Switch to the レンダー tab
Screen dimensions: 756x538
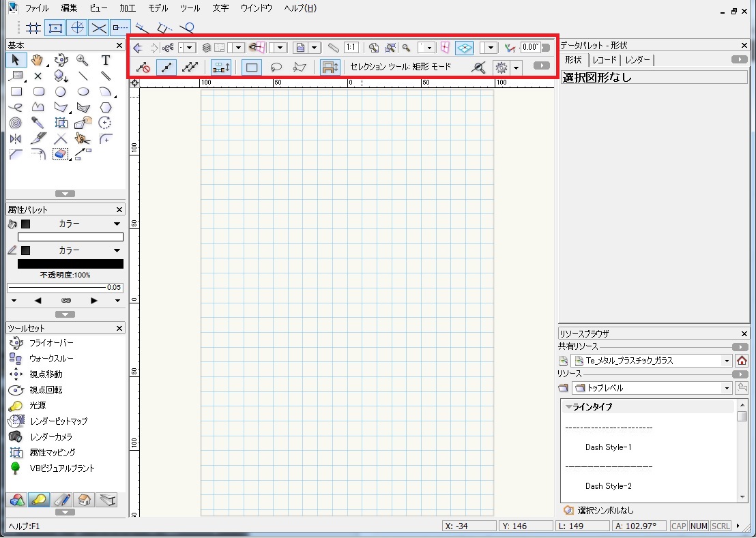pos(637,60)
